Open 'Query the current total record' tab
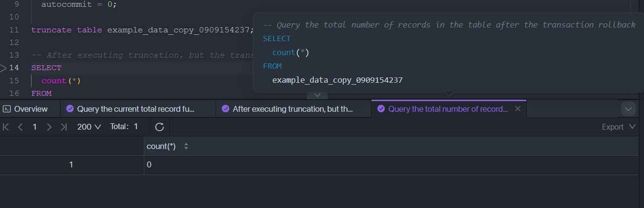This screenshot has height=208, width=644. (x=130, y=109)
